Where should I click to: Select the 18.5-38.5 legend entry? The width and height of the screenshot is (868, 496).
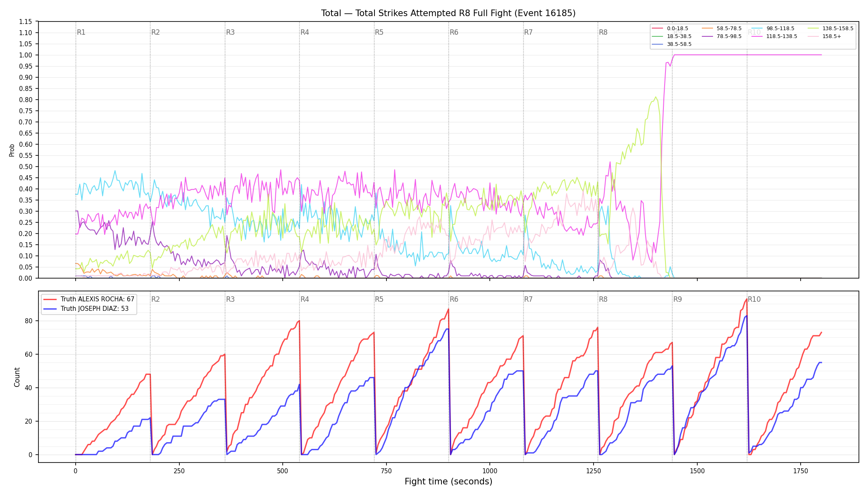tap(671, 36)
